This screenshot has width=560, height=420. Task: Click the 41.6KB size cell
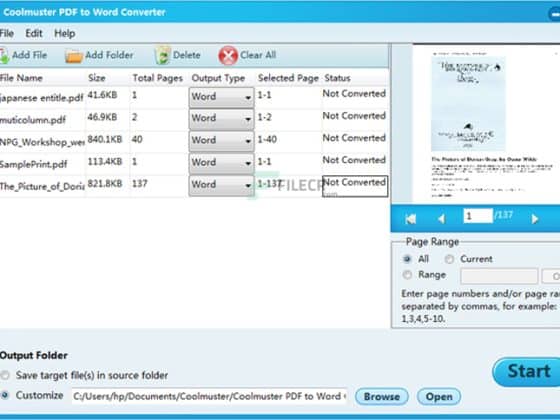102,95
